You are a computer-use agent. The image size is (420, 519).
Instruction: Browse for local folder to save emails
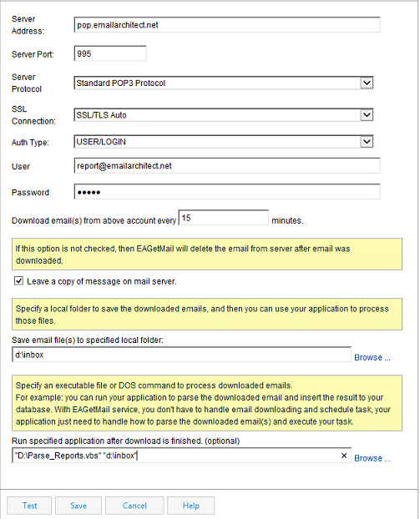pyautogui.click(x=372, y=357)
